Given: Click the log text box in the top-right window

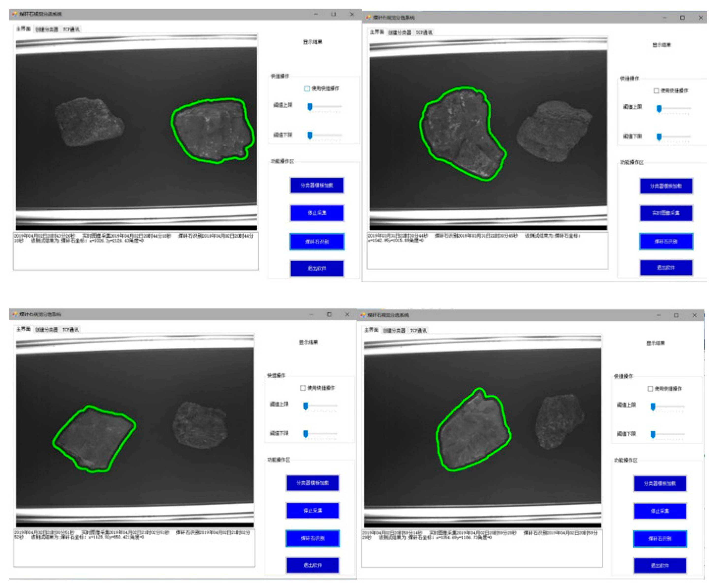Looking at the screenshot, I should 487,251.
